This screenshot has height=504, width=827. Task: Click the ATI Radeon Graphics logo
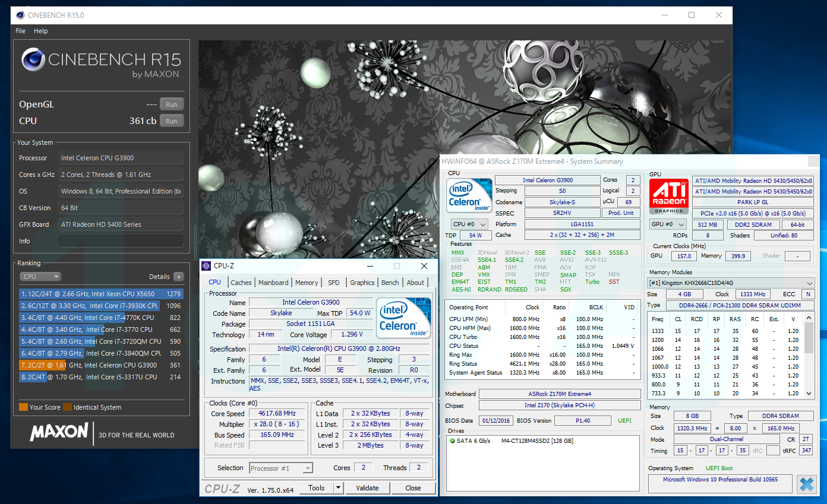click(668, 196)
